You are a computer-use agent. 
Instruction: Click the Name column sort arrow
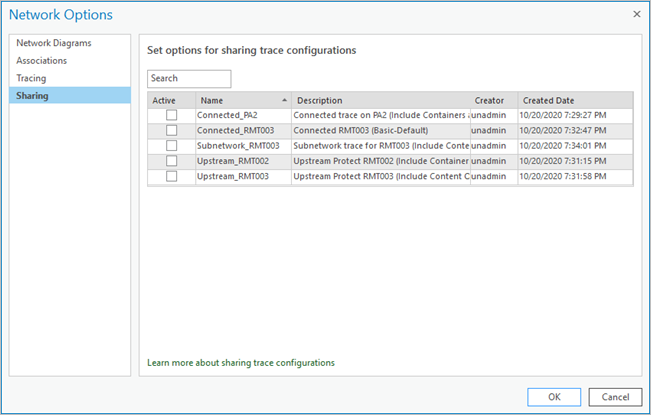(x=285, y=100)
